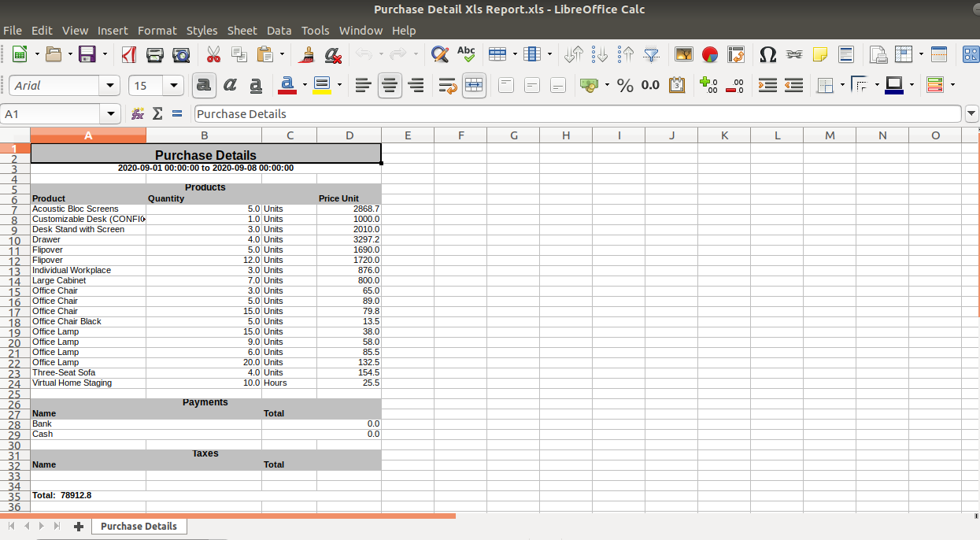Open the print preview
This screenshot has height=540, width=980.
click(181, 54)
